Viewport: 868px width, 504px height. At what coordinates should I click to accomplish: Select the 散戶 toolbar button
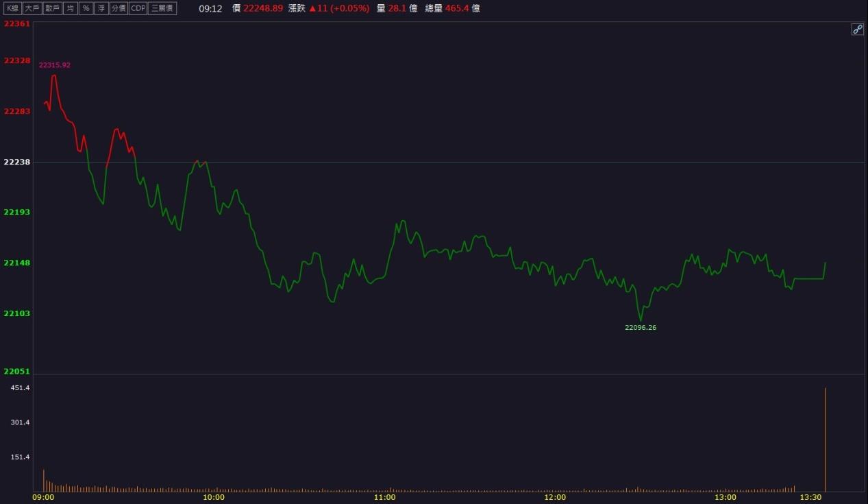coord(52,8)
